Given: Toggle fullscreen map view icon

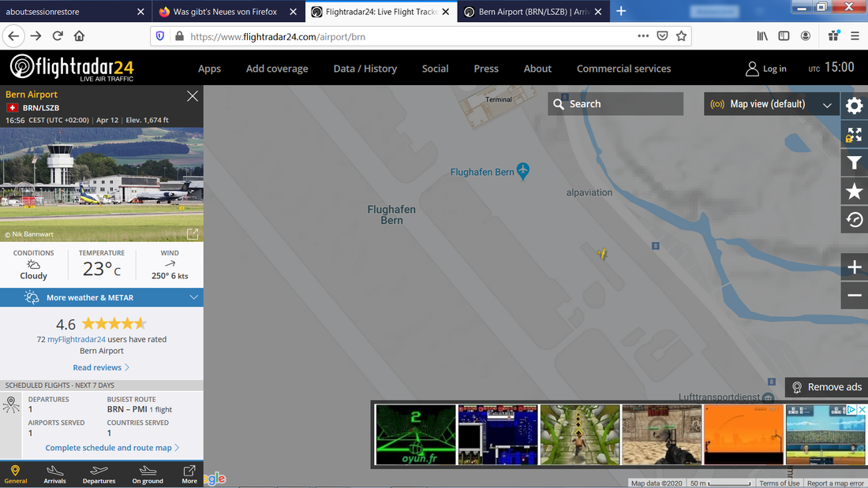Looking at the screenshot, I should click(854, 135).
